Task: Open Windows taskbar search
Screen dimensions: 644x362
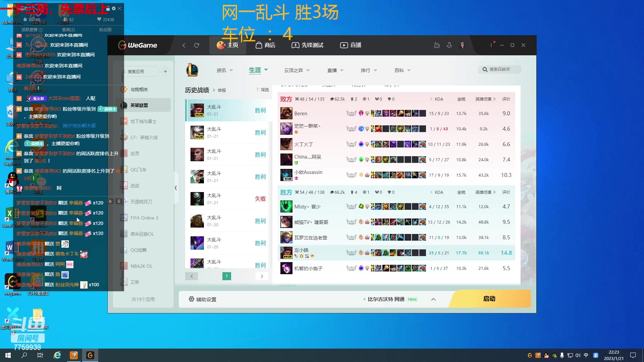Action: pos(24,355)
